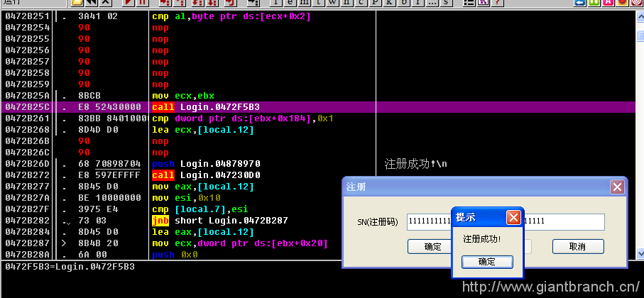Click hex bytes E8 52430000
The width and height of the screenshot is (644, 298).
109,107
